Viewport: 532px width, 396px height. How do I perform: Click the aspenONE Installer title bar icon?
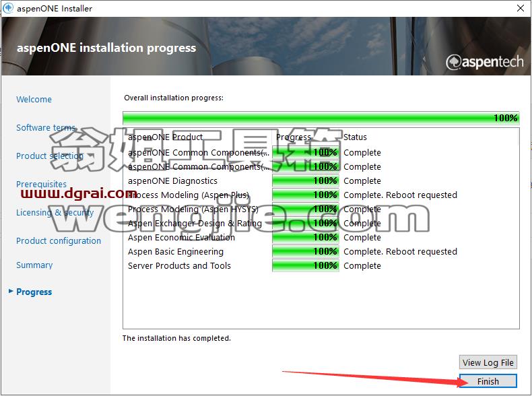coord(8,8)
